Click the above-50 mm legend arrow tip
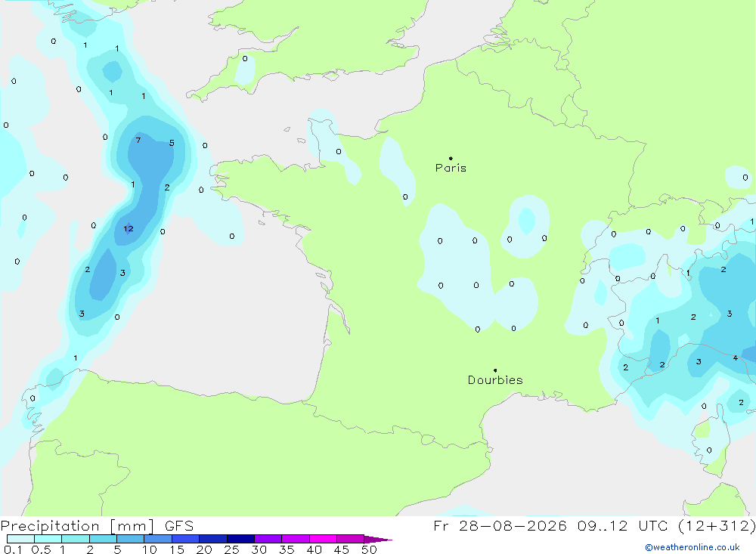Viewport: 756px width, 554px height. coord(379,540)
